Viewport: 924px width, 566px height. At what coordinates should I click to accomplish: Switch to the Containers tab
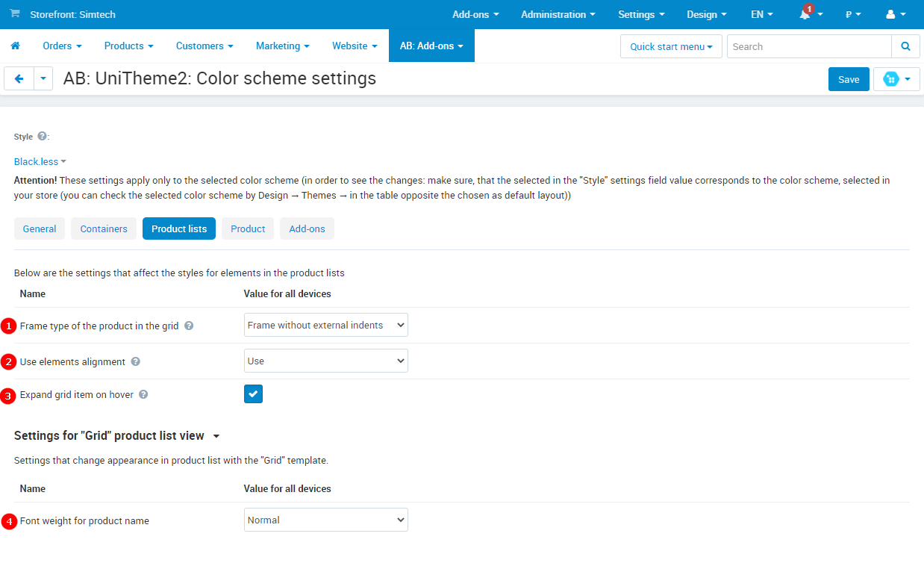point(104,229)
